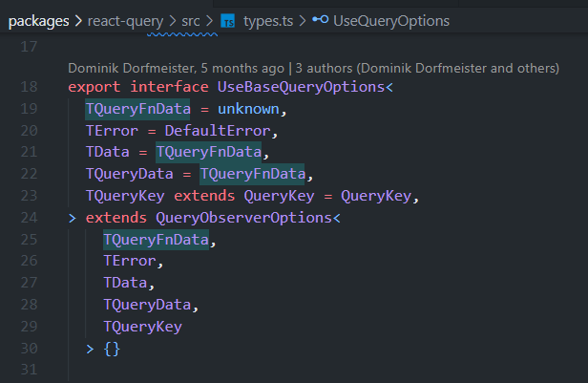
Task: Click 'extends' keyword on line 24
Action: pos(116,218)
